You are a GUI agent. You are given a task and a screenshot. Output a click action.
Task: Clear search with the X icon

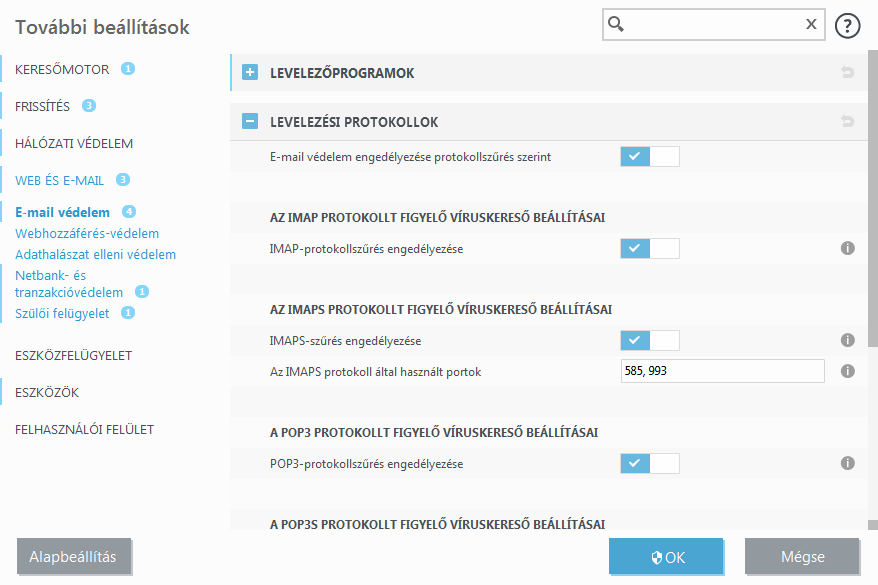click(x=811, y=24)
